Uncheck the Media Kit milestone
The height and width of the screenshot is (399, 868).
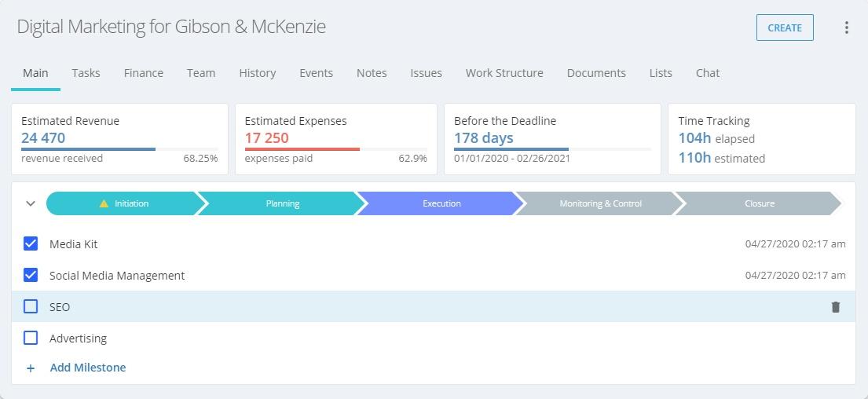[x=31, y=243]
